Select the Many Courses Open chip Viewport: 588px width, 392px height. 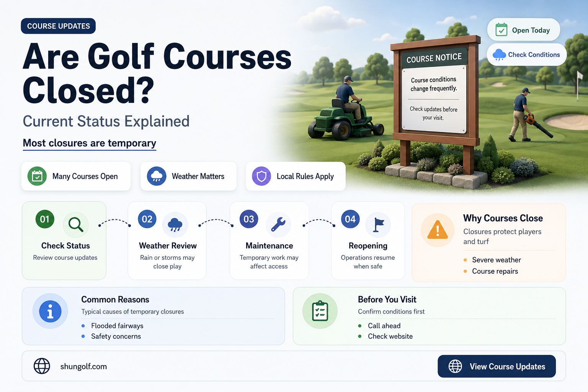pos(76,176)
